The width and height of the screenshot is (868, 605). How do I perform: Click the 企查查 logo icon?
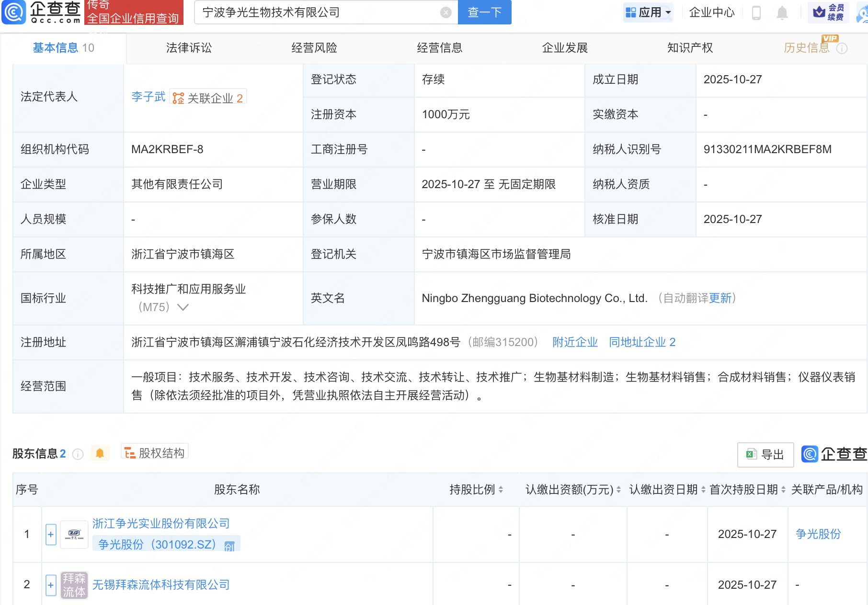point(13,12)
